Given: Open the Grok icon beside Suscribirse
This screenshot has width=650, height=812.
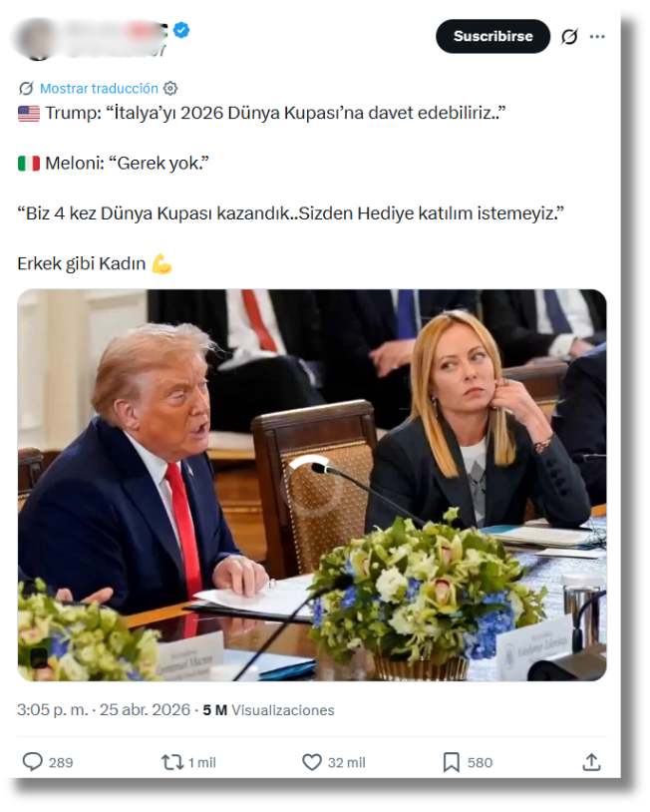Looking at the screenshot, I should (x=569, y=37).
